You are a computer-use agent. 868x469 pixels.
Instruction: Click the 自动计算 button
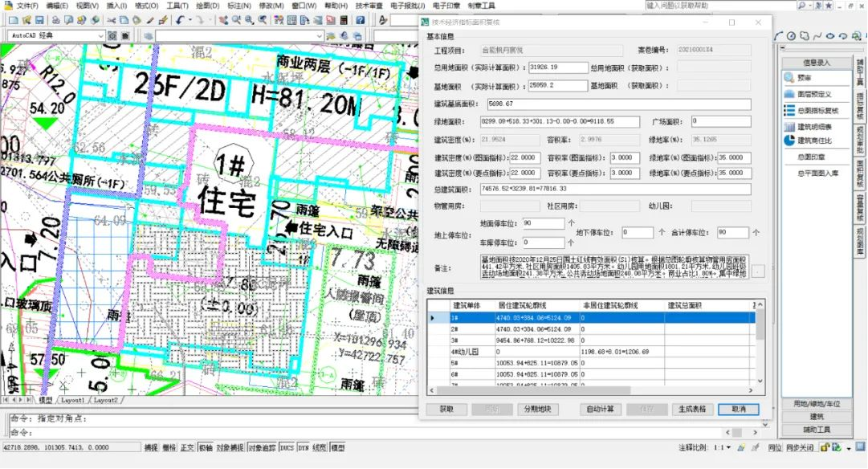(601, 409)
